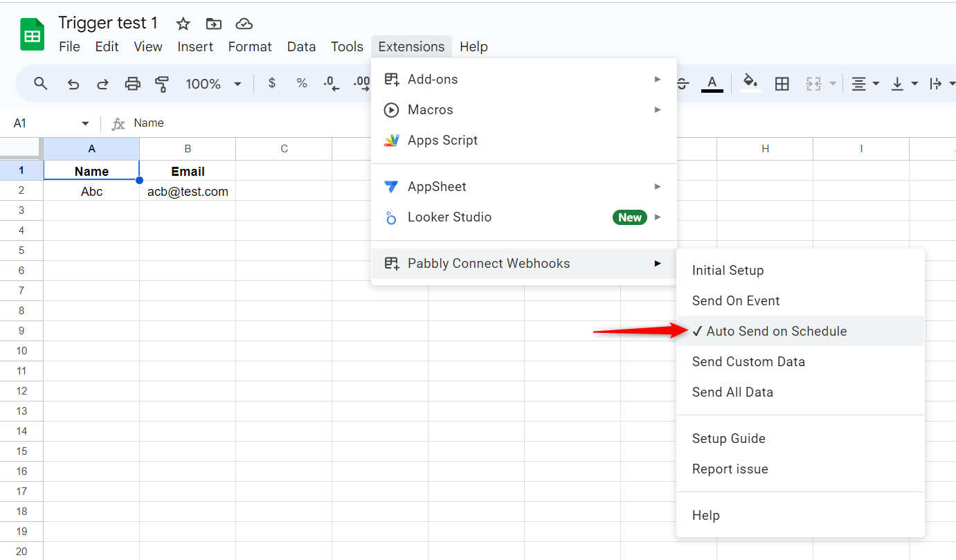Open the merge type dropdown arrow
Viewport: 956px width, 560px height.
(833, 84)
